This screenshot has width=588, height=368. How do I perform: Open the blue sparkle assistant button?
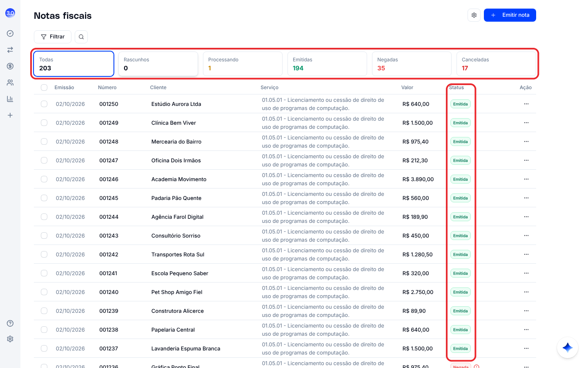[568, 348]
